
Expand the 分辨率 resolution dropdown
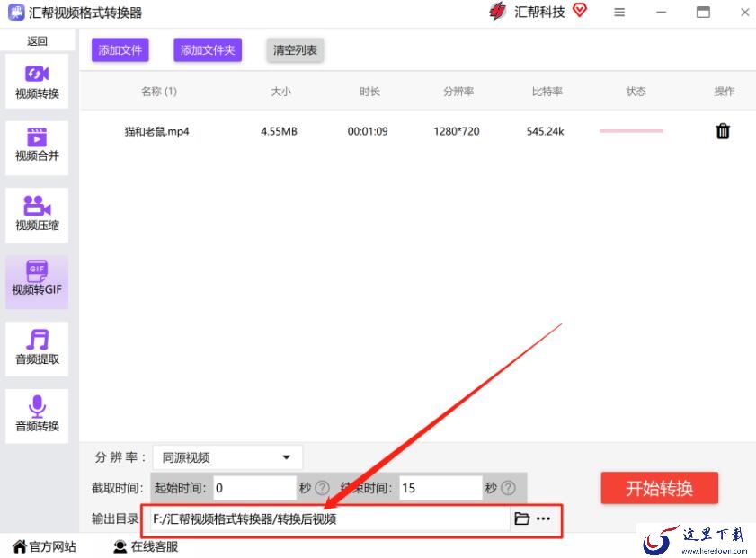[x=227, y=457]
